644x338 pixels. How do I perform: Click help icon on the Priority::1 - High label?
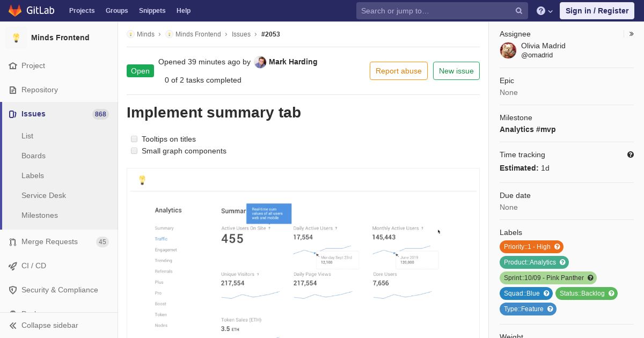coord(557,247)
